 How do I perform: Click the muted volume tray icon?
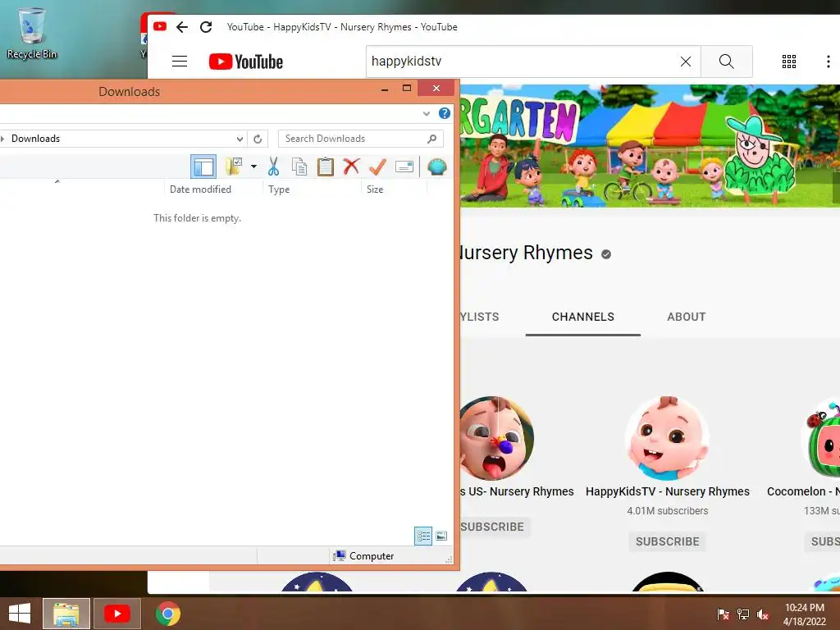763,614
